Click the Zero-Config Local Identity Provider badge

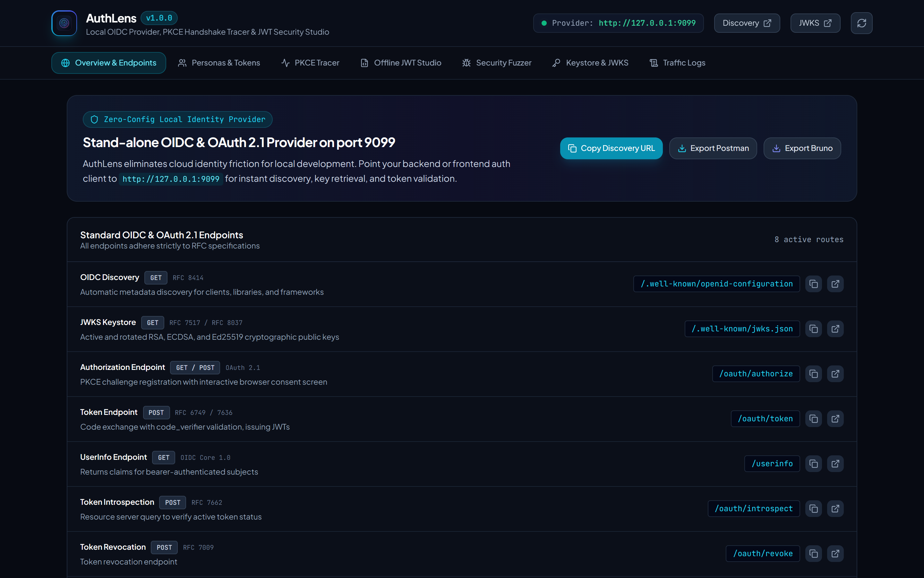(177, 119)
